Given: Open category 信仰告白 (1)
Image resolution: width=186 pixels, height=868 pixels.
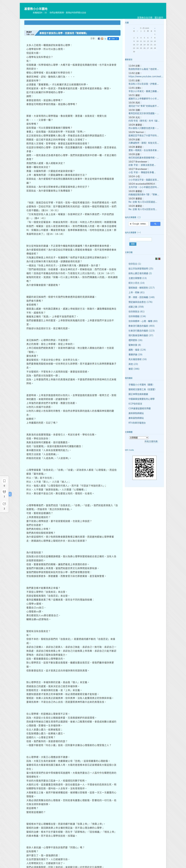Looking at the screenshot, I should coord(135,264).
